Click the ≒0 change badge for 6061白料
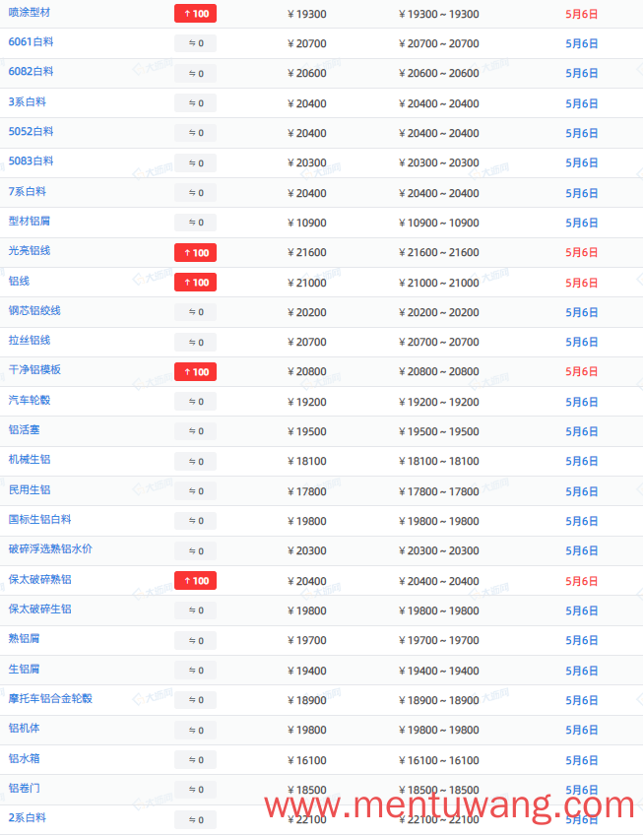Screen dimensions: 644x835 196,43
